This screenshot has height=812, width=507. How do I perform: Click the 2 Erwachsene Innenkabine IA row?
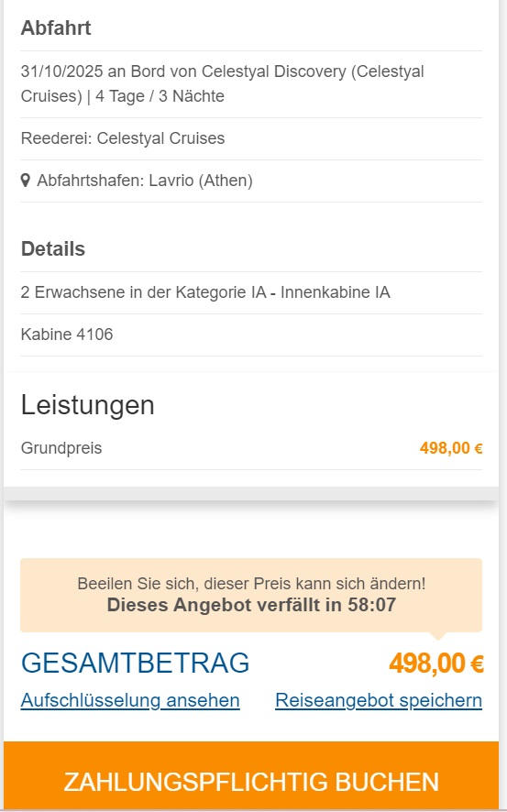click(251, 292)
